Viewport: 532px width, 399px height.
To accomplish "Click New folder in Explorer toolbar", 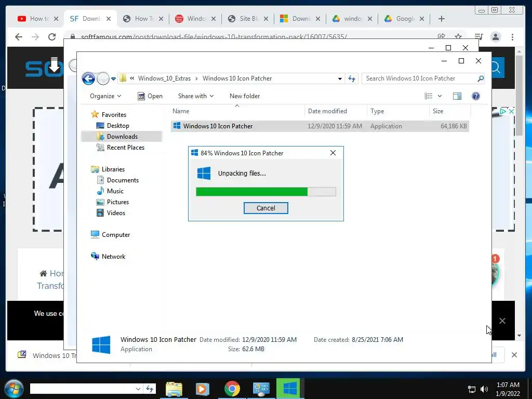I will [245, 96].
